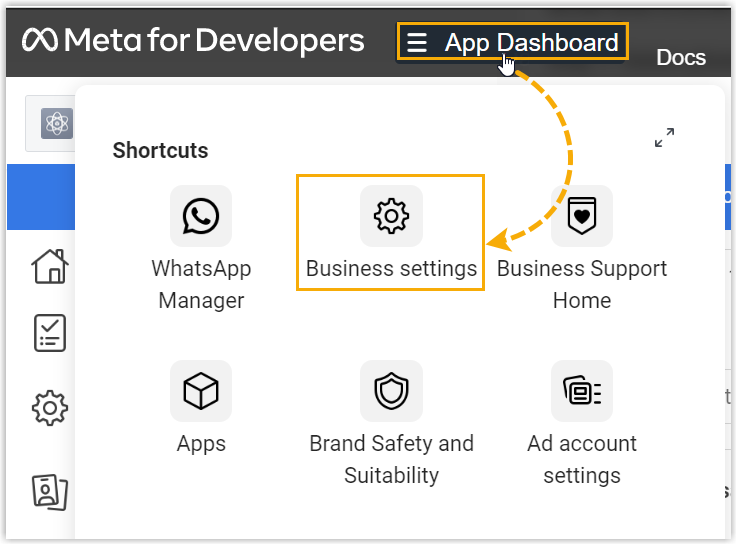737x545 pixels.
Task: Open the WhatsApp Manager shortcut icon
Action: (x=201, y=216)
